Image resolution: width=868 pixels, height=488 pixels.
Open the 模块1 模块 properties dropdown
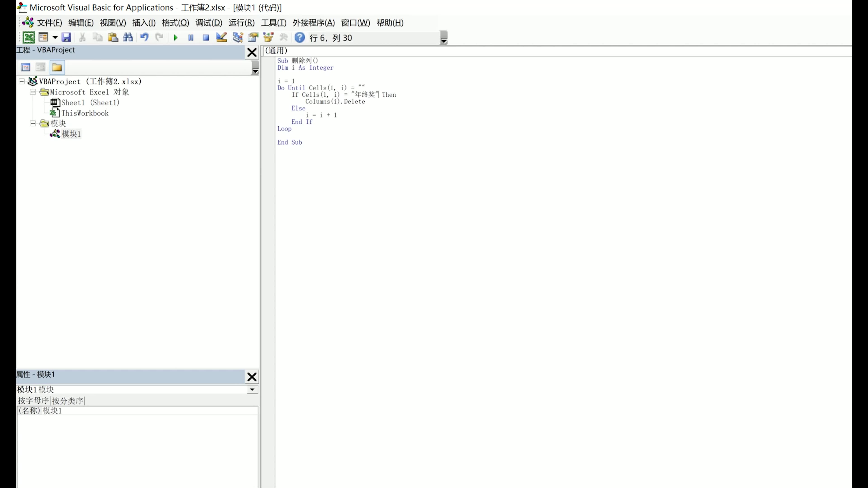252,390
